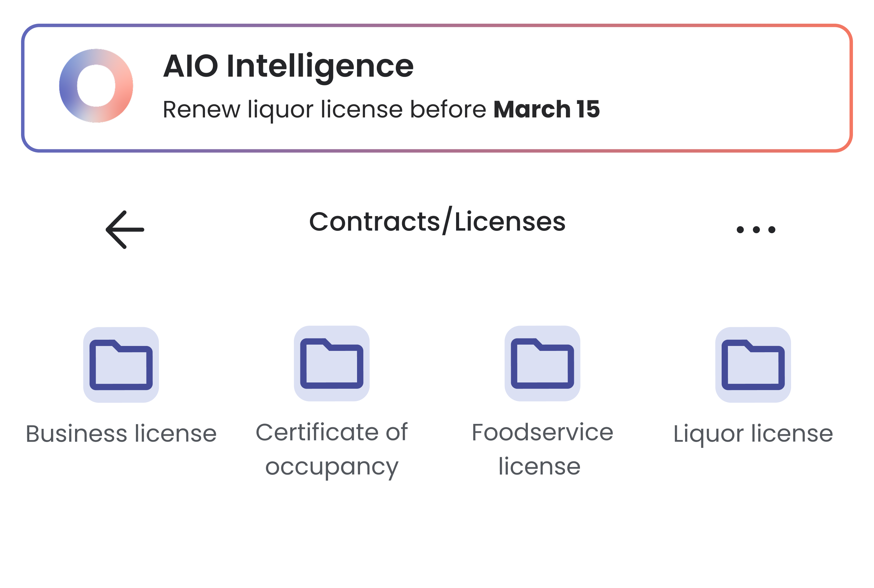Open the three-dot more options menu

click(756, 230)
